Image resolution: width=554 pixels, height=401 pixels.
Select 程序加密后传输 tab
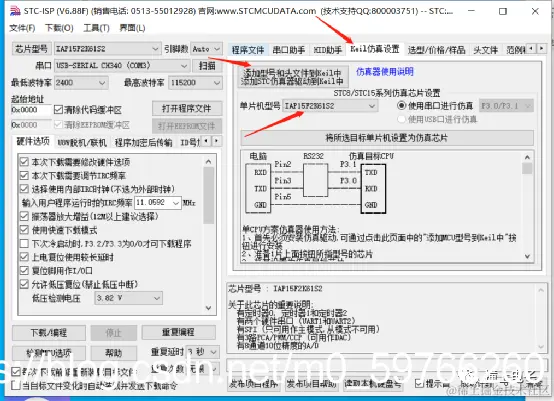pyautogui.click(x=143, y=142)
